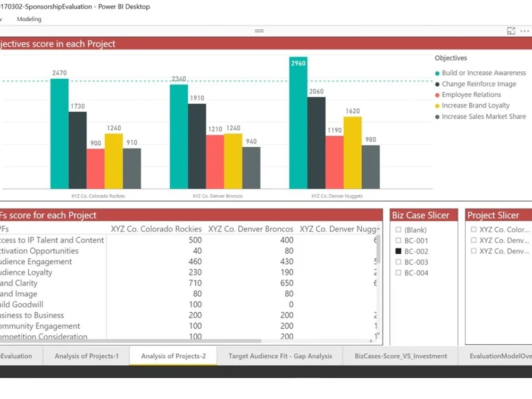Click the Community Engagement row label
This screenshot has width=532, height=399.
click(40, 326)
